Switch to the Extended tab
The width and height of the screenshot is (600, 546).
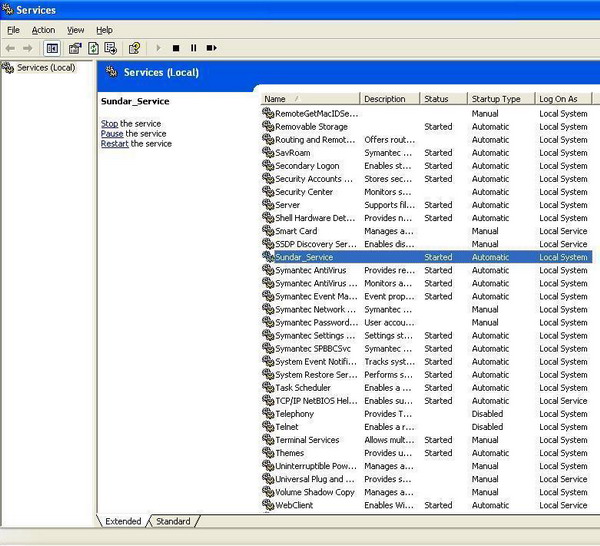coord(123,521)
